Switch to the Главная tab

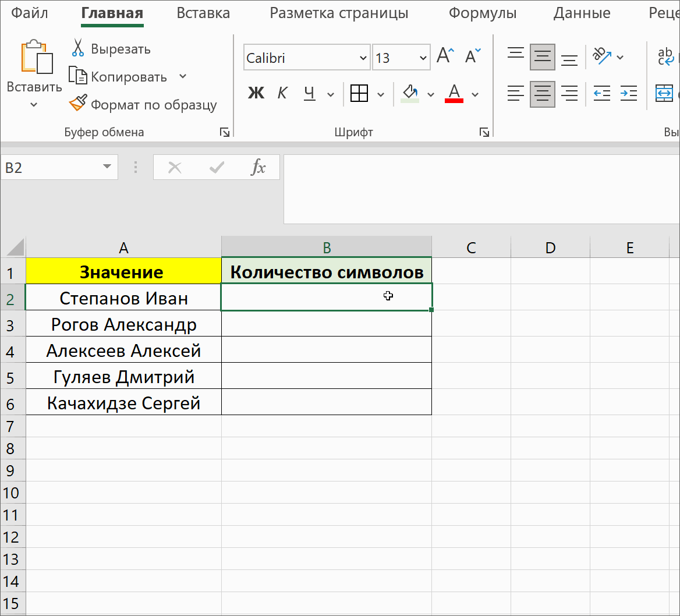tap(112, 13)
